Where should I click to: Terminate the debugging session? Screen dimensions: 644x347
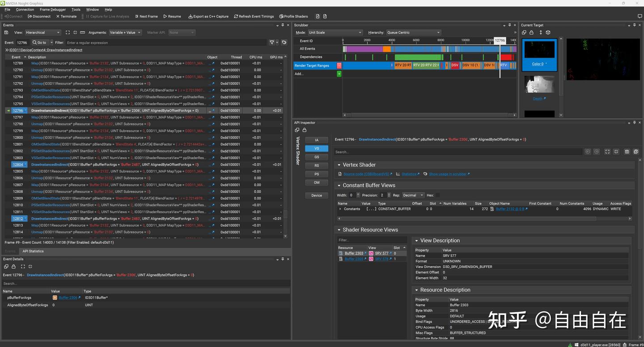[x=66, y=16]
